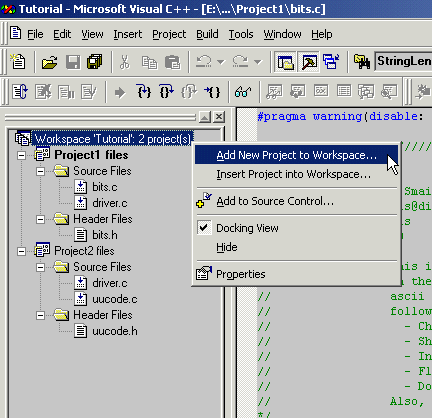The width and height of the screenshot is (432, 418).
Task: Click the Step Into braces icon
Action: point(144,91)
